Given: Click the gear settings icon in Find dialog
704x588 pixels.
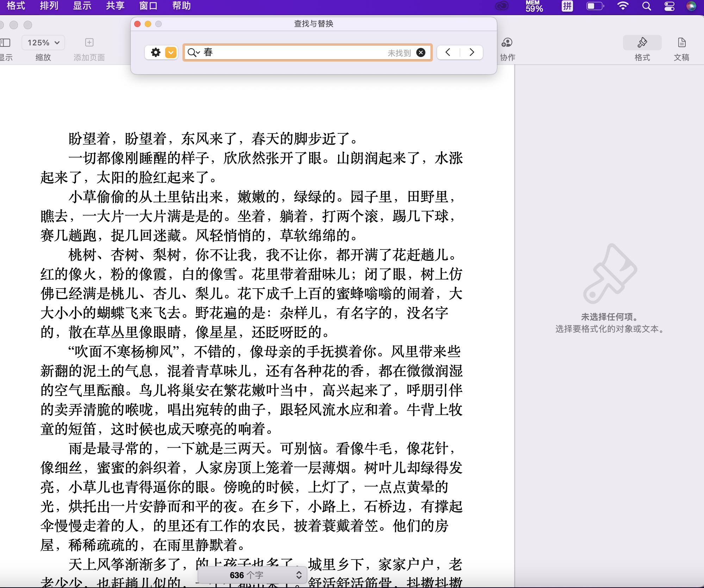Looking at the screenshot, I should [x=155, y=53].
